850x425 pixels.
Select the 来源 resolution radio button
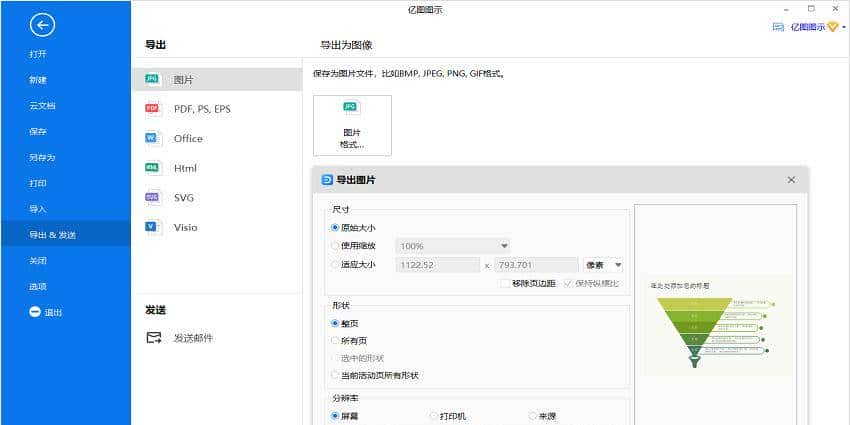pos(532,416)
